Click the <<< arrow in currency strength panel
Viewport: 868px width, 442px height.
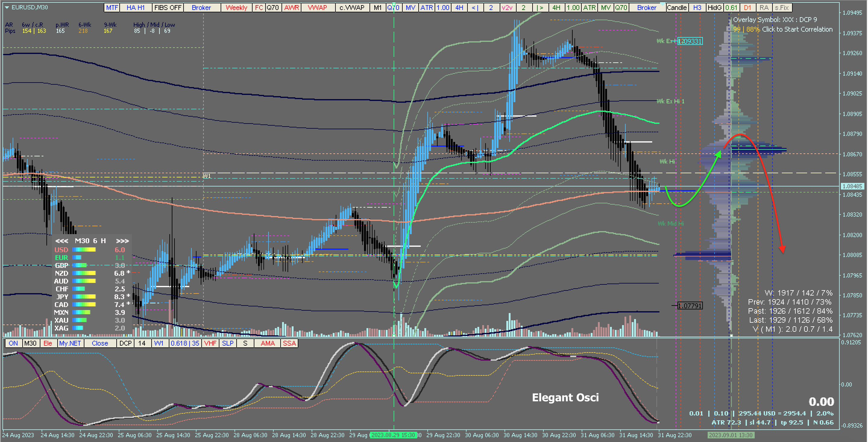[62, 241]
